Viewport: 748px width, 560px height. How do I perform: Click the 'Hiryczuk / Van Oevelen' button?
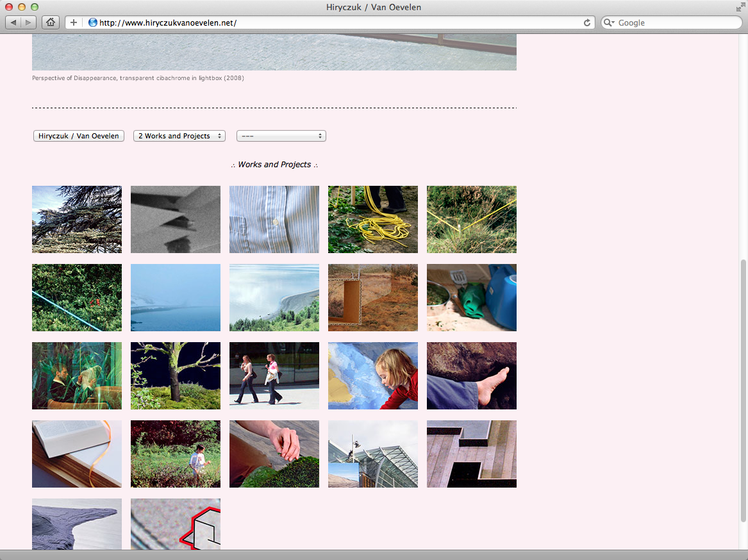(x=79, y=136)
